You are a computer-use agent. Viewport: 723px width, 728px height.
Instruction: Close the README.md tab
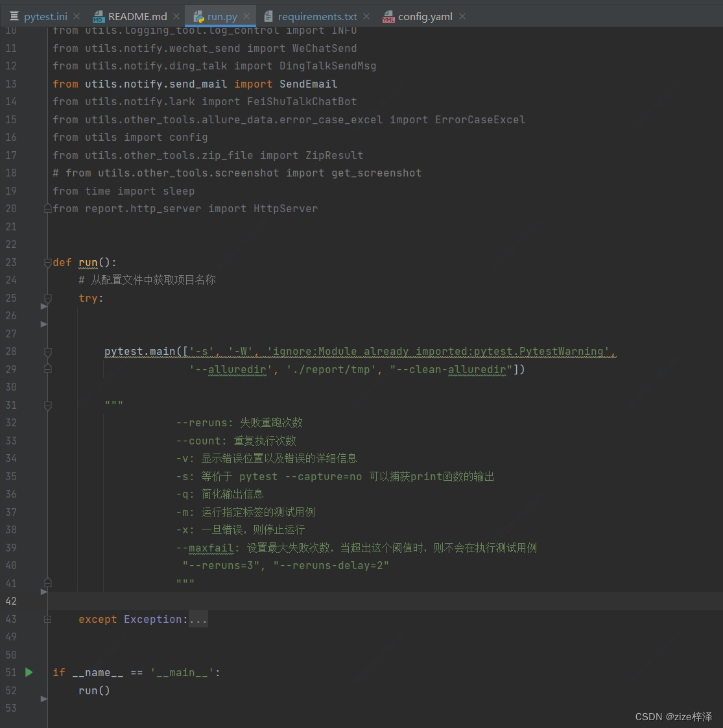(x=176, y=16)
